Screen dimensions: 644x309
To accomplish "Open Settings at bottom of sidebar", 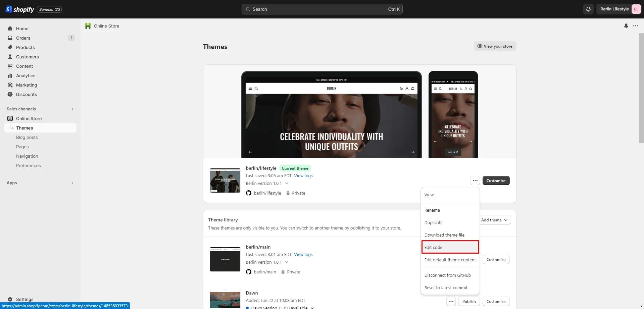I will [x=24, y=299].
